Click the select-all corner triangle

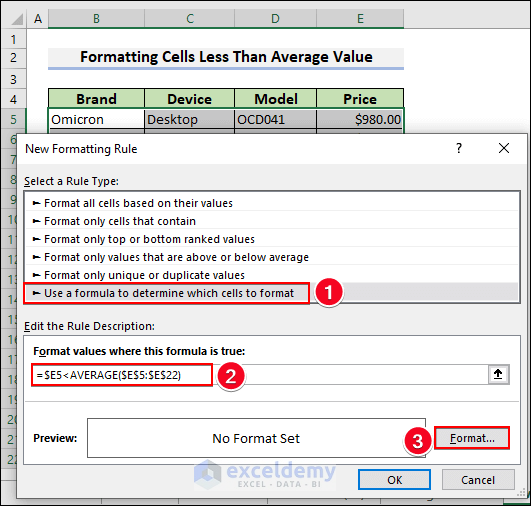[x=17, y=19]
